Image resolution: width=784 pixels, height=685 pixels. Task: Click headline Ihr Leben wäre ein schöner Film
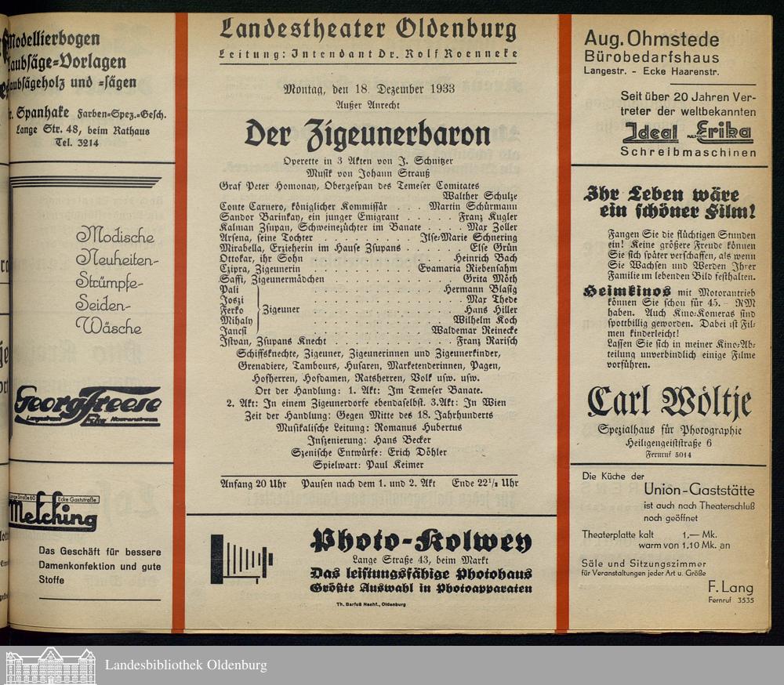pyautogui.click(x=669, y=202)
